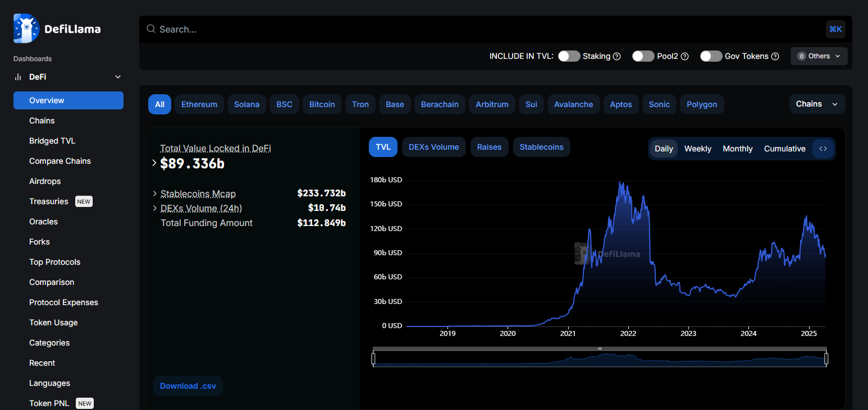868x410 pixels.
Task: Open the Chains dropdown
Action: (816, 104)
